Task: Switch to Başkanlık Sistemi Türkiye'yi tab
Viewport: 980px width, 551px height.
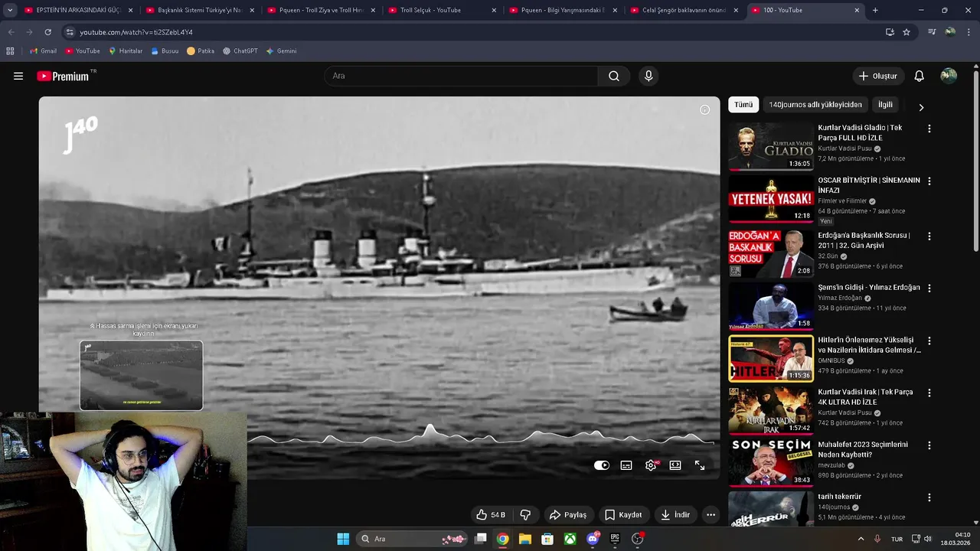Action: (x=199, y=10)
